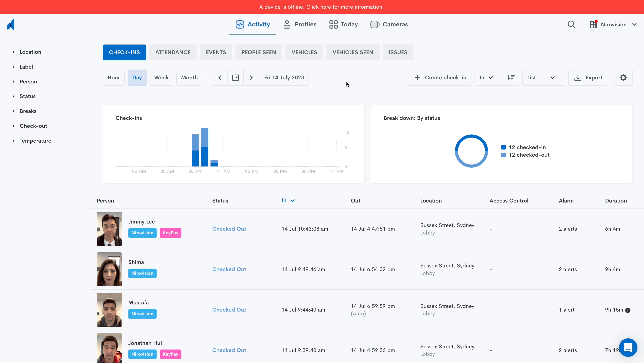Open Jimmy Lee's photo thumbnail
This screenshot has height=363, width=644.
(x=109, y=229)
